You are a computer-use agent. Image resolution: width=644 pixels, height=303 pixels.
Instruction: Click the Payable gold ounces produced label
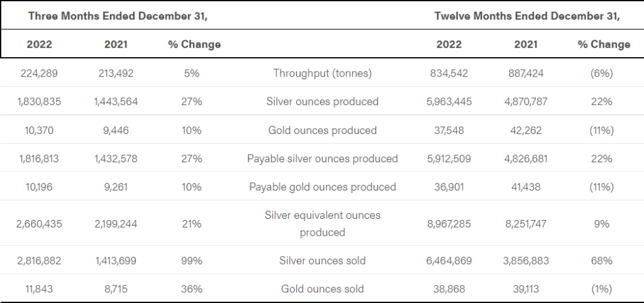323,187
